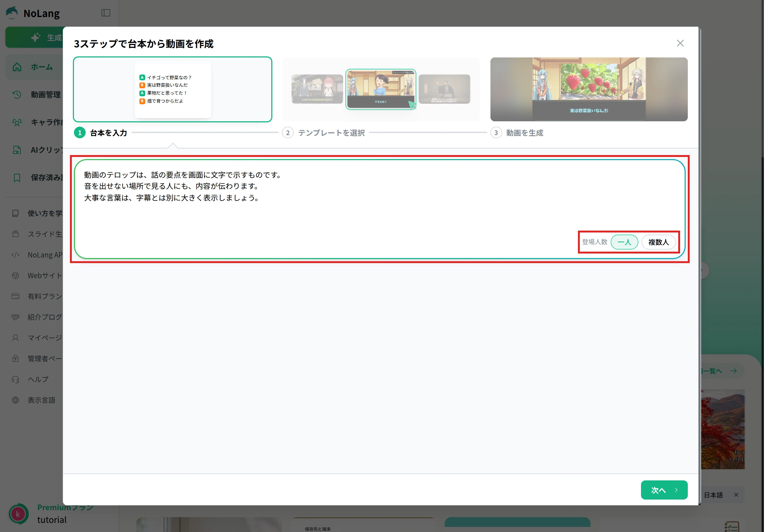Viewport: 766px width, 532px height.
Task: Click the autumn leaves thumbnail behind dialog
Action: (722, 429)
